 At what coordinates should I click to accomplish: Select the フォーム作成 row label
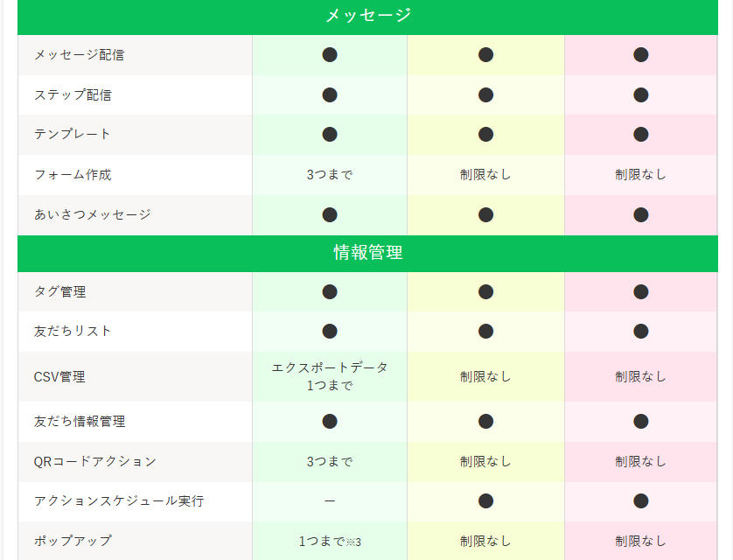point(73,174)
